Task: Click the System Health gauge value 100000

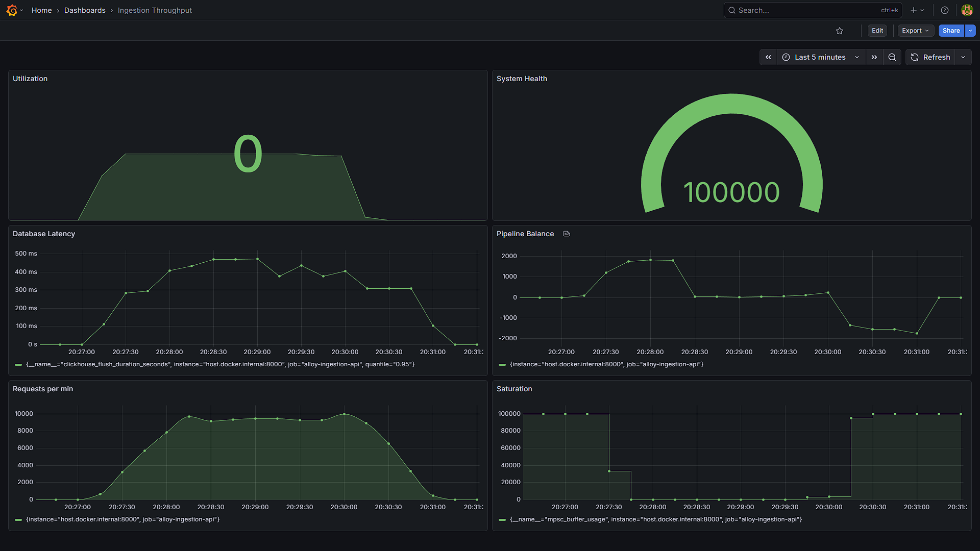Action: tap(731, 192)
